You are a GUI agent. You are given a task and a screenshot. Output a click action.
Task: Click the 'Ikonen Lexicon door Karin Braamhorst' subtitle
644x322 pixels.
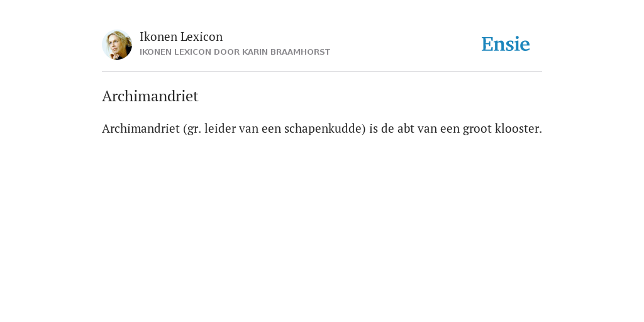tap(235, 52)
